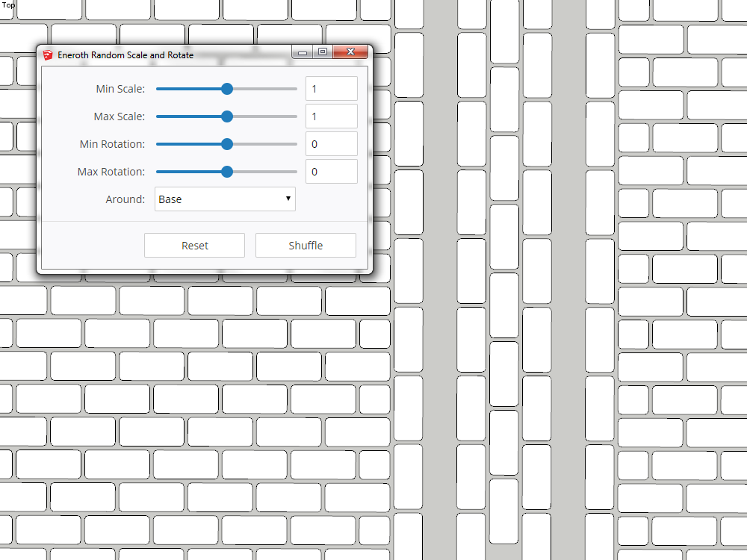747x560 pixels.
Task: Click the Max Scale slider handle
Action: point(227,116)
